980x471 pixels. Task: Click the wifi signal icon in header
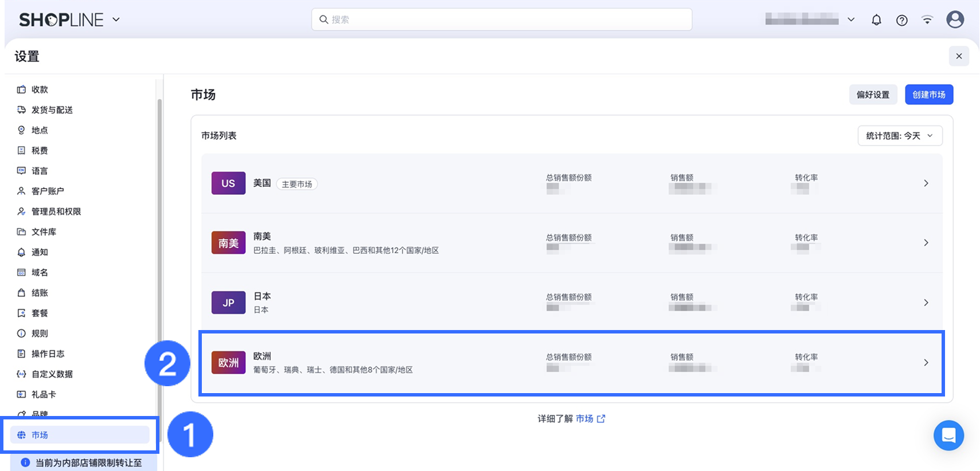[x=927, y=20]
